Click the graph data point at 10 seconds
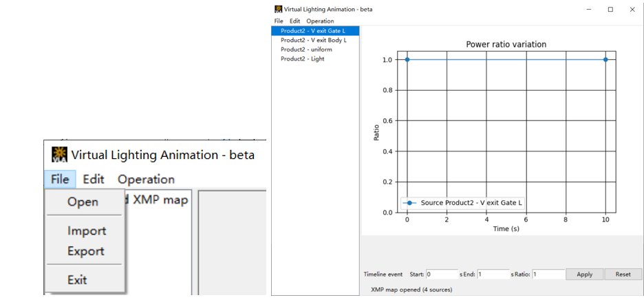 pyautogui.click(x=605, y=60)
